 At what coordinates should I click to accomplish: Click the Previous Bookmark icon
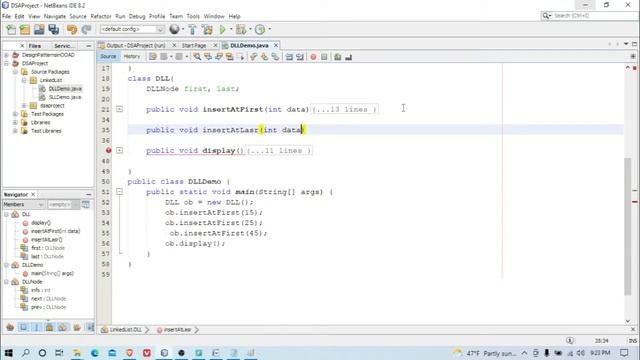point(253,57)
